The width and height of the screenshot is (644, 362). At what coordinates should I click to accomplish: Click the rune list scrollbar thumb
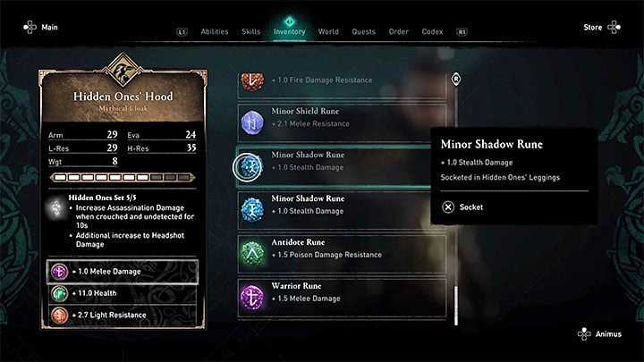tap(456, 305)
